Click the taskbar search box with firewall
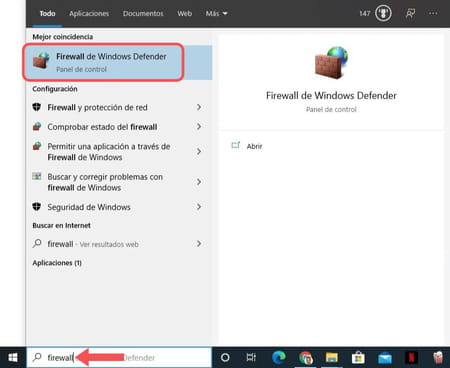The width and height of the screenshot is (450, 368). coord(119,358)
